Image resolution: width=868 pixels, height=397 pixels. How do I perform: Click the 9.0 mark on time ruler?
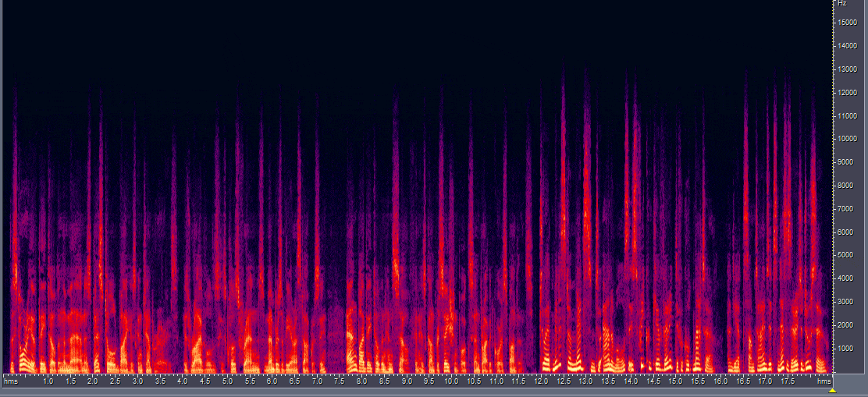tap(407, 381)
